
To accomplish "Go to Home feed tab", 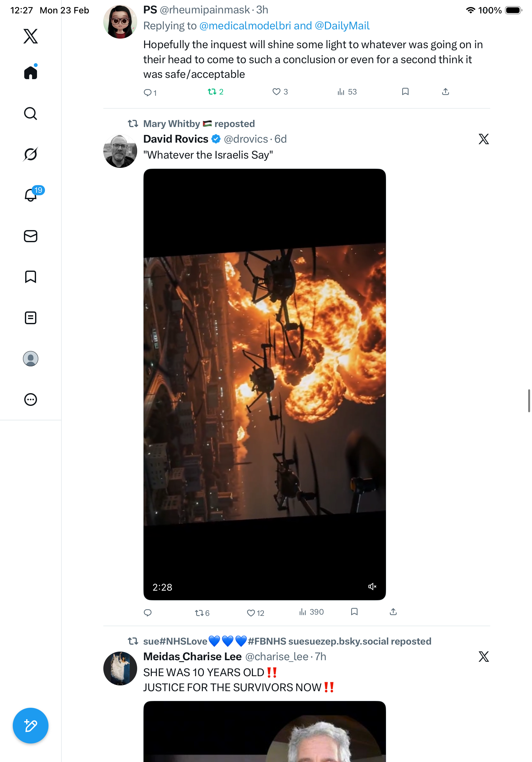I will [31, 73].
